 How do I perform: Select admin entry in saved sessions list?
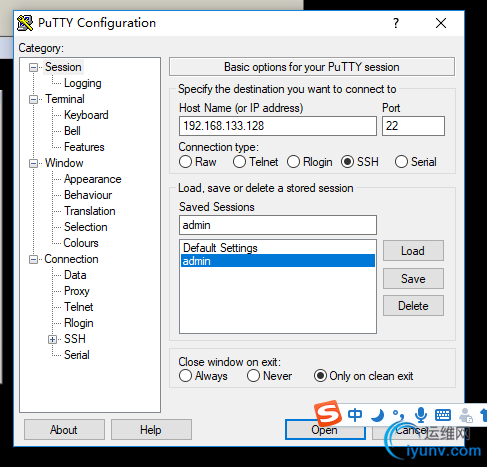tap(278, 261)
